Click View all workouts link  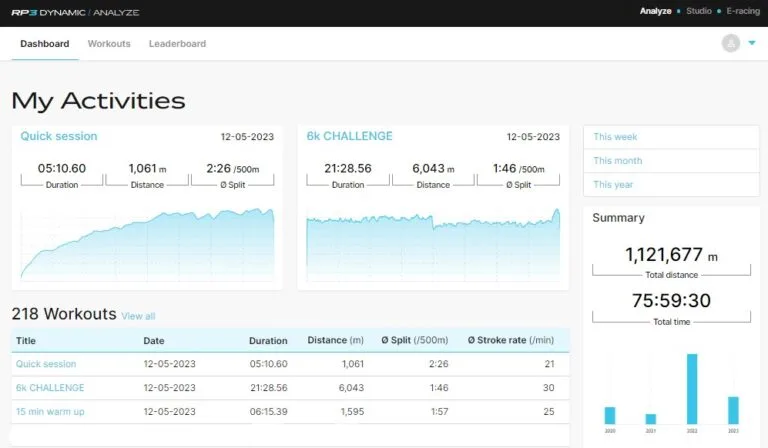[138, 316]
